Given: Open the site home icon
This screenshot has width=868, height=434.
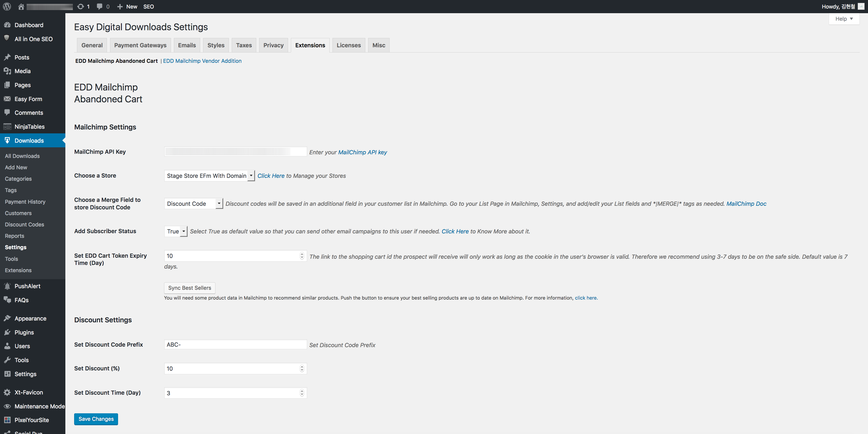Looking at the screenshot, I should click(21, 6).
